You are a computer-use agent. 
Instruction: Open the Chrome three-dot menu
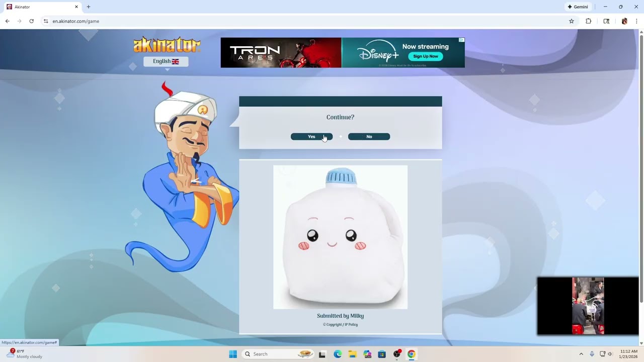click(x=636, y=21)
